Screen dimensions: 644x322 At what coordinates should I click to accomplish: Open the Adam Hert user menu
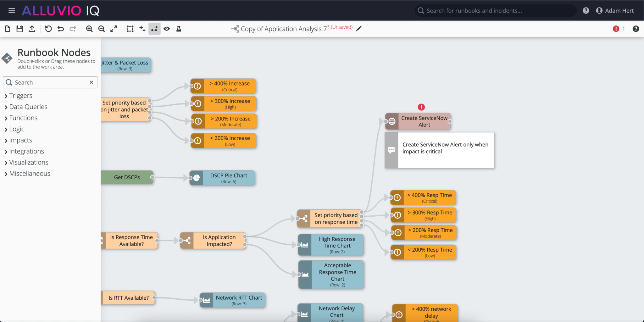(x=615, y=10)
